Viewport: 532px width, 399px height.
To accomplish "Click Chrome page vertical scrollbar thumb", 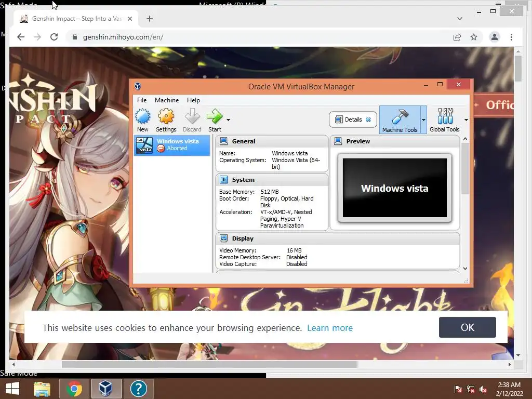I will (518, 68).
